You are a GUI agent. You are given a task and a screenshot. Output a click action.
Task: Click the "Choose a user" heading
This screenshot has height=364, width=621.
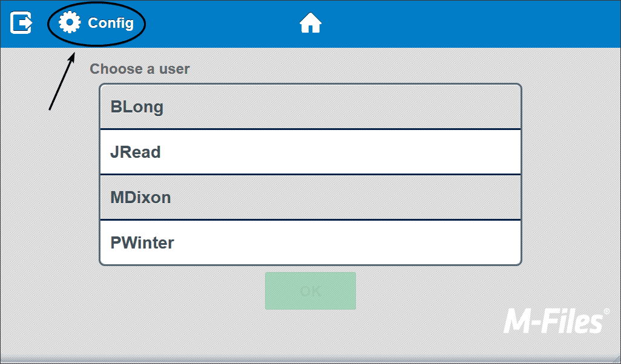[140, 69]
